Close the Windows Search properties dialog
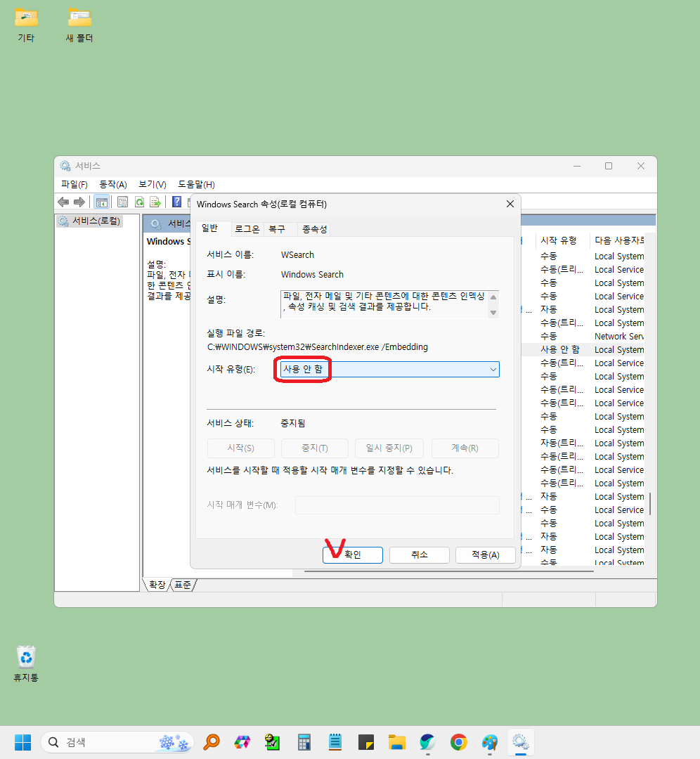Viewport: 700px width, 759px height. (x=510, y=205)
